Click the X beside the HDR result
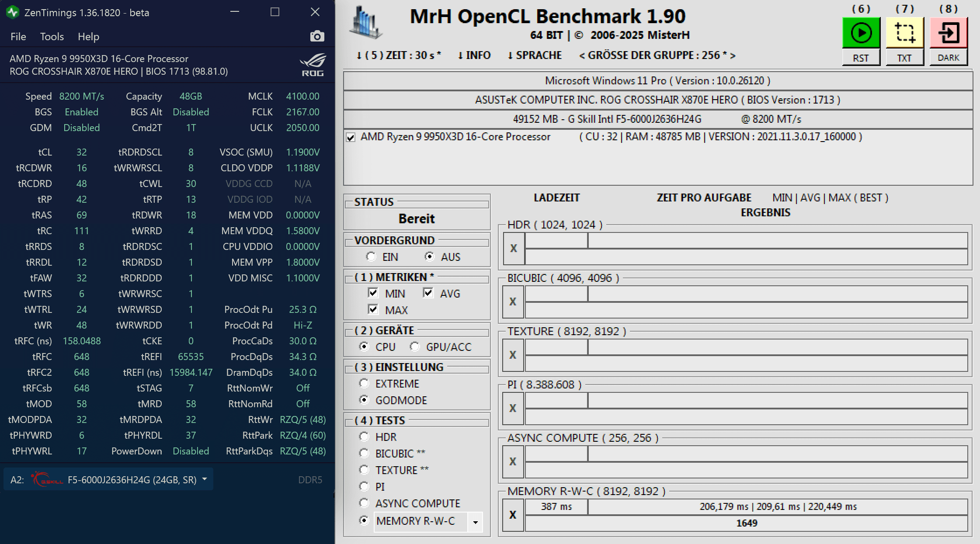The image size is (980, 544). (514, 248)
